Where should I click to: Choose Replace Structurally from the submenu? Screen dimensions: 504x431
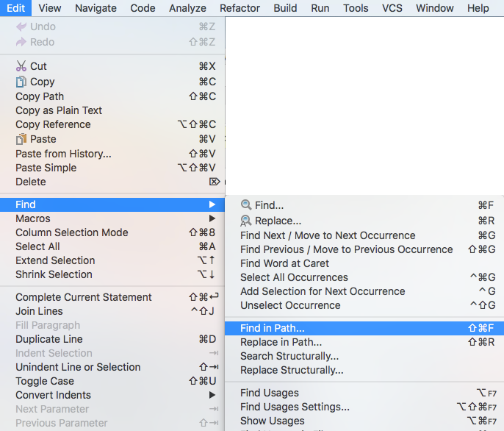click(292, 370)
